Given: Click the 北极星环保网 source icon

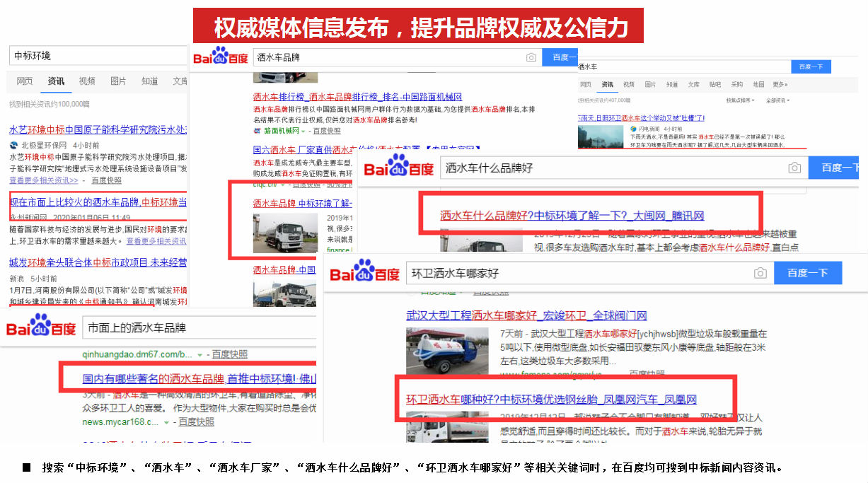Looking at the screenshot, I should pyautogui.click(x=13, y=145).
